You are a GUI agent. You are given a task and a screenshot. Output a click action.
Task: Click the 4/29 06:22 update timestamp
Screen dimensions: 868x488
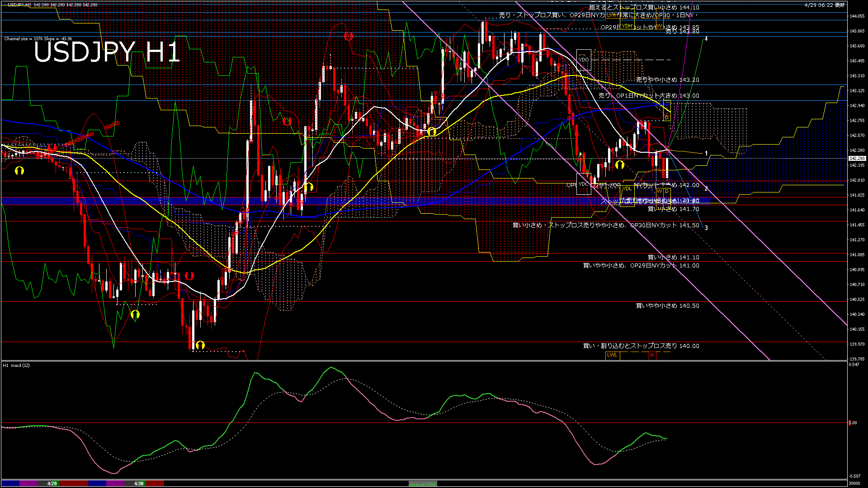pyautogui.click(x=825, y=5)
